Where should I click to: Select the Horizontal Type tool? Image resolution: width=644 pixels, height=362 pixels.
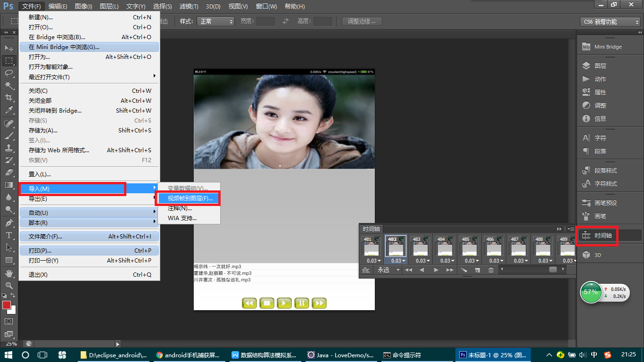pyautogui.click(x=9, y=235)
